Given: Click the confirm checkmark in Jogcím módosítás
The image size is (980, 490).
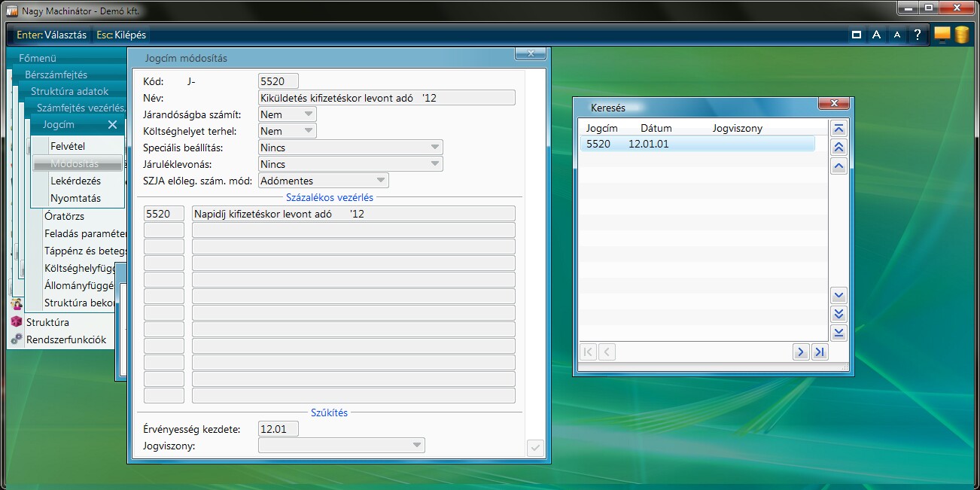Looking at the screenshot, I should 535,448.
